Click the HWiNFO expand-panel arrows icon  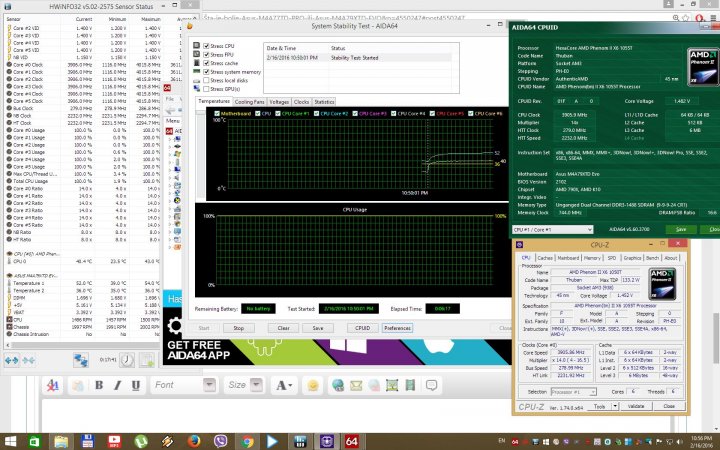point(11,360)
